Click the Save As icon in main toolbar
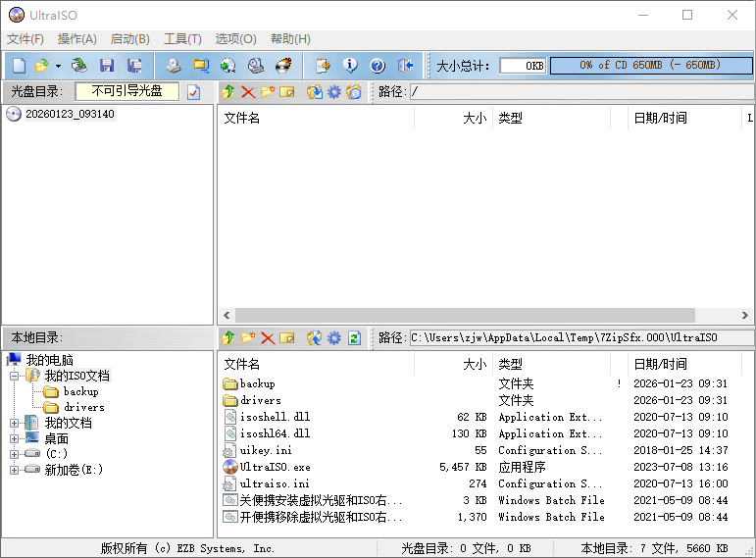 pos(134,66)
